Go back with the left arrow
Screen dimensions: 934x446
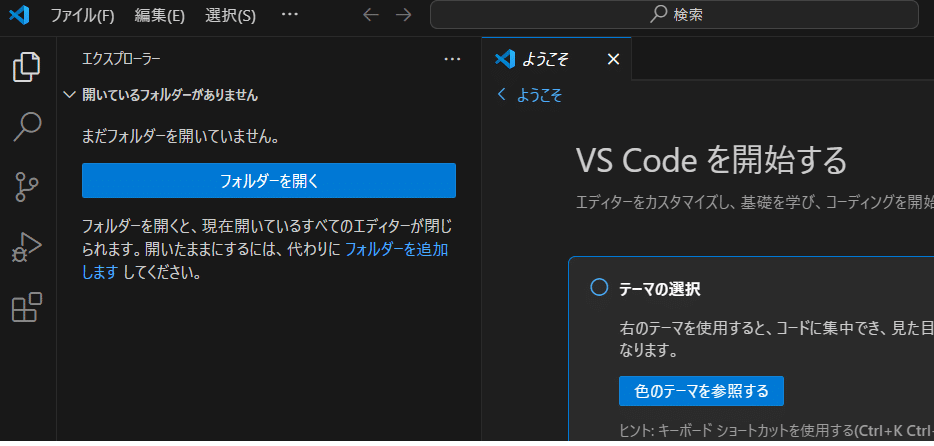click(371, 15)
